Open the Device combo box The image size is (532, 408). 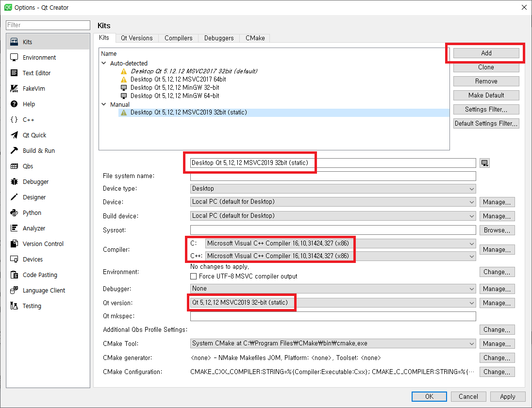(x=333, y=202)
